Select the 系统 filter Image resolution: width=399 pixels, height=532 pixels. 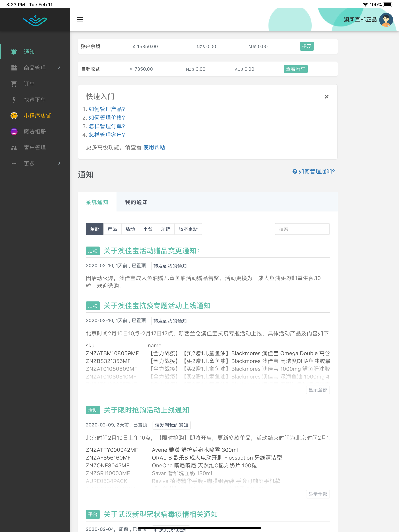pyautogui.click(x=166, y=229)
